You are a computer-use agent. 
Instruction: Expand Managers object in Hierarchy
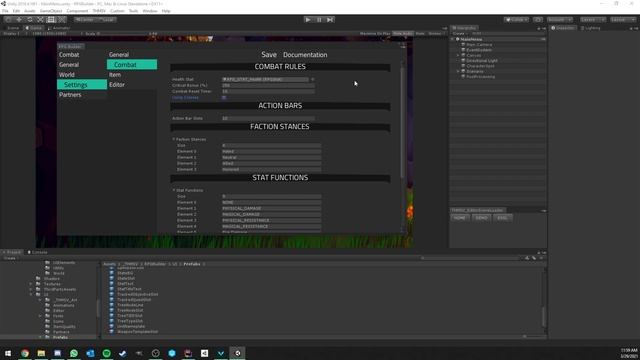[x=458, y=71]
